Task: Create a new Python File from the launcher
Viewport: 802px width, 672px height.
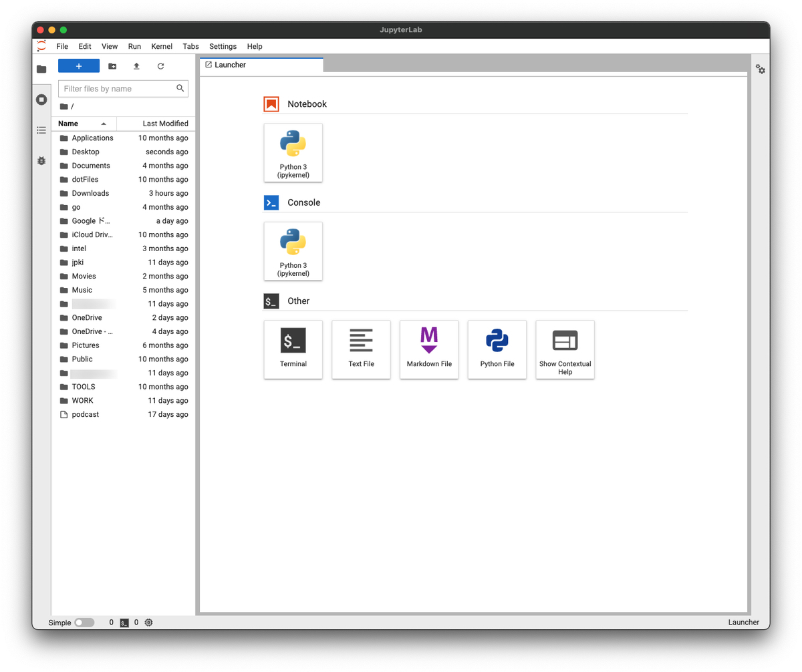Action: click(497, 349)
